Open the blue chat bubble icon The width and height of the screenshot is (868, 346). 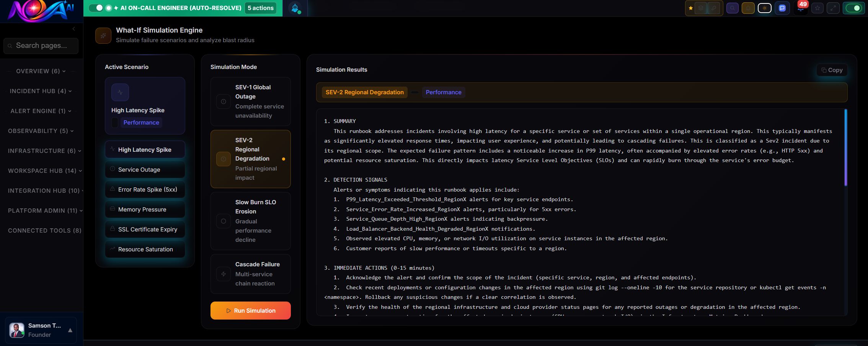782,8
